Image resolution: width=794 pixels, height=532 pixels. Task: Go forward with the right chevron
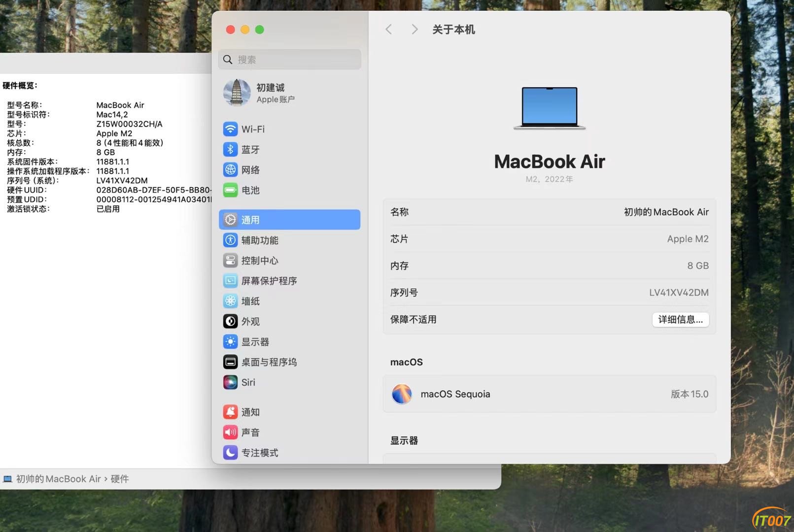tap(414, 30)
